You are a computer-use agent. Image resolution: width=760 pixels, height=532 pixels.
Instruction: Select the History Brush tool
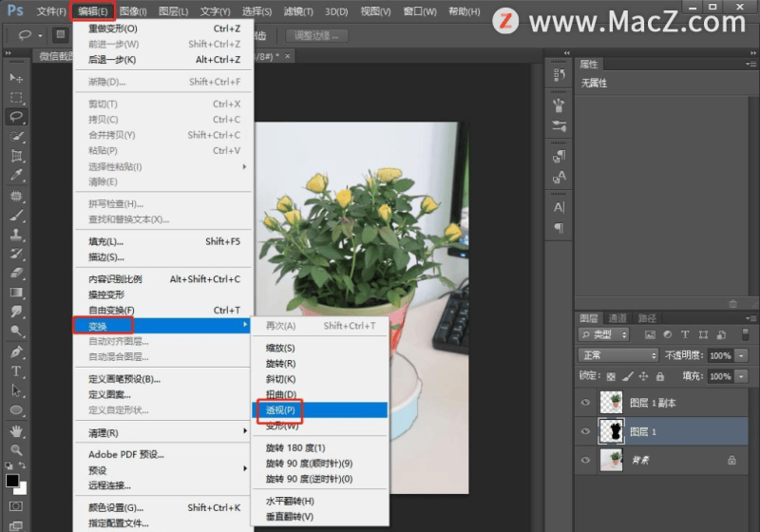pyautogui.click(x=16, y=254)
